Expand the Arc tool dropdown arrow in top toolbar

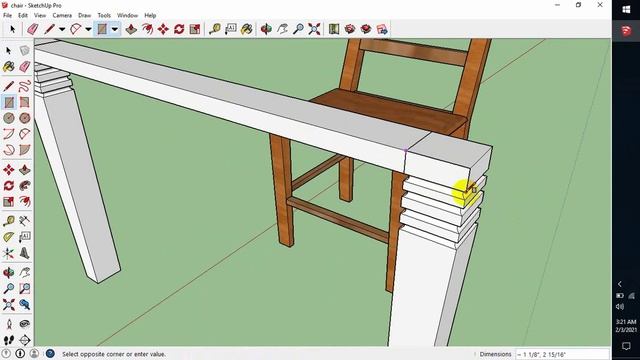(x=88, y=29)
